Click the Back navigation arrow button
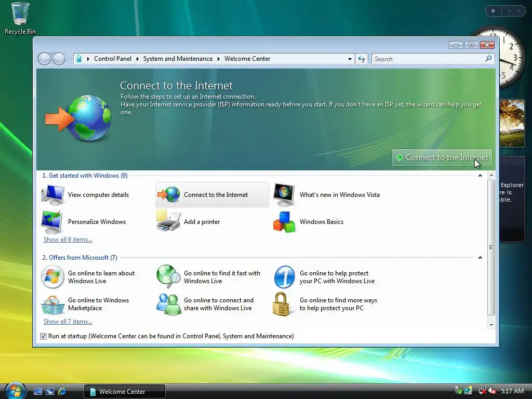The height and width of the screenshot is (399, 532). point(44,59)
